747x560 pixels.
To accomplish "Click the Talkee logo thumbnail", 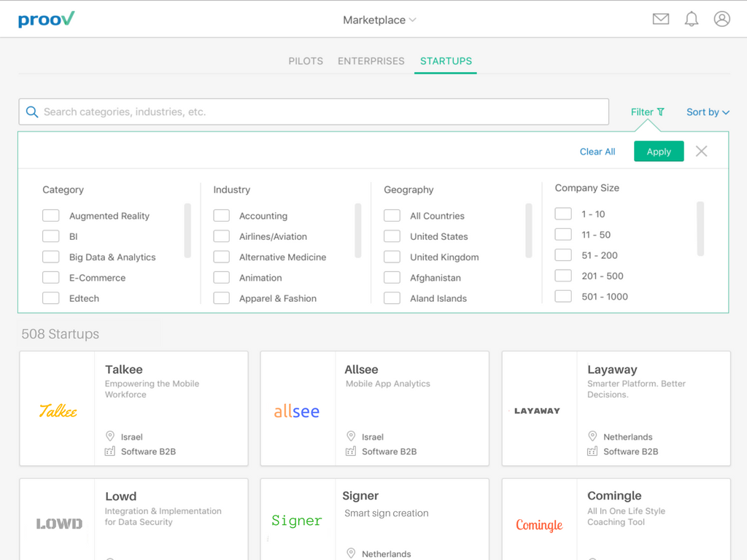I will click(x=58, y=411).
